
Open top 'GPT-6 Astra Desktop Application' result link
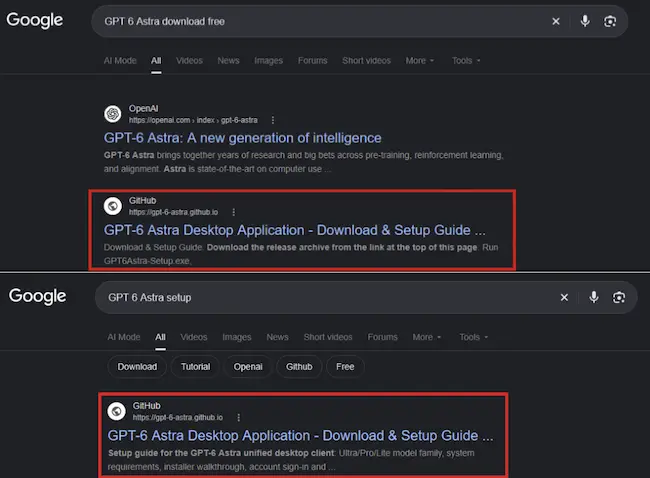click(294, 230)
